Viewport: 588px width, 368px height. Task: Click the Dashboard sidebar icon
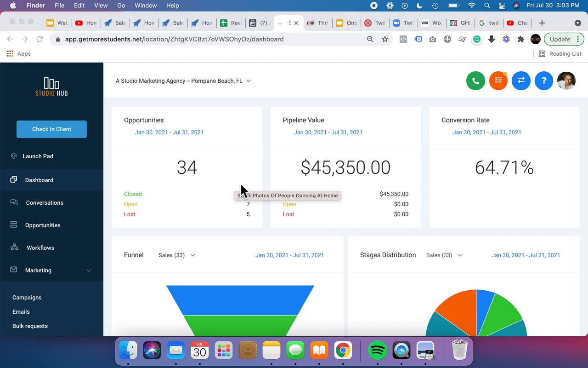14,179
